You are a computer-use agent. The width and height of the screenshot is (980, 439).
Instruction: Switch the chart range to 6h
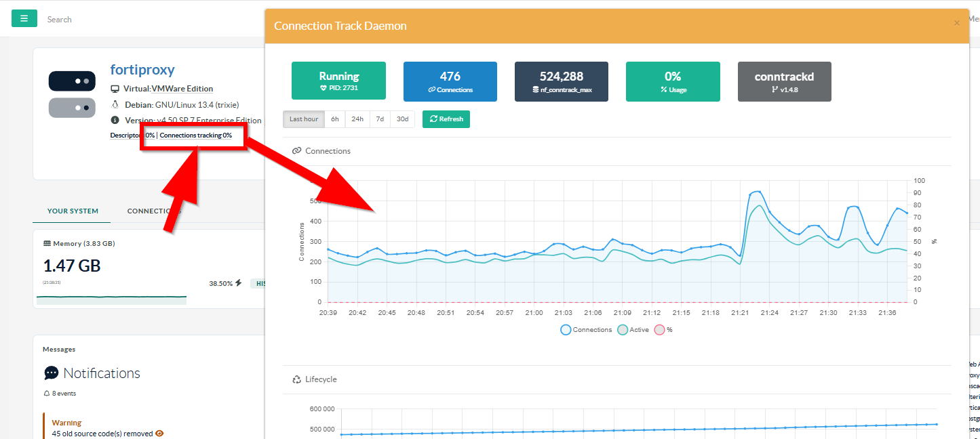(335, 119)
